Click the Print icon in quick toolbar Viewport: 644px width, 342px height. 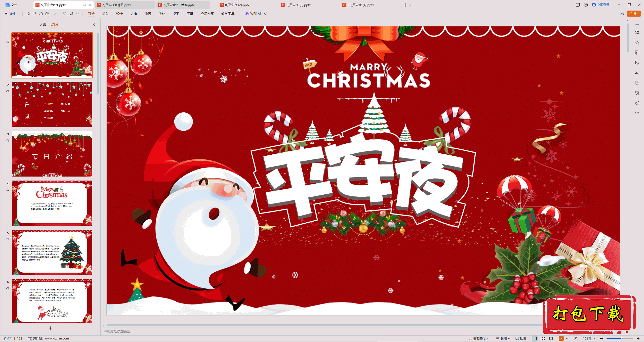coord(41,14)
